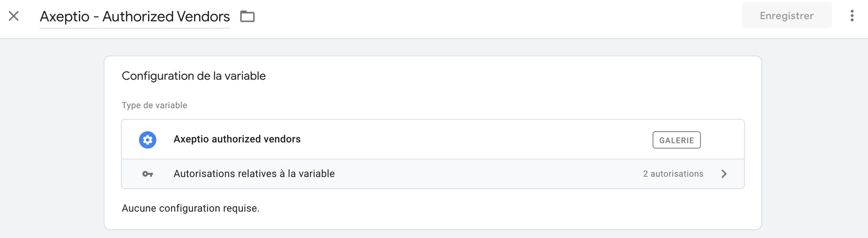The image size is (868, 238).
Task: Click the Enregistrer button
Action: 787,16
